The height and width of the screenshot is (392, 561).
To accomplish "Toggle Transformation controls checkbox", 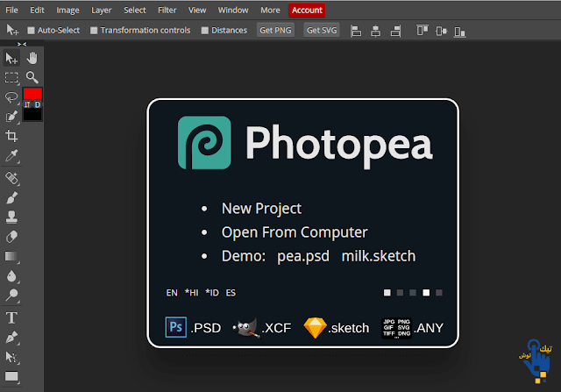I will (94, 31).
